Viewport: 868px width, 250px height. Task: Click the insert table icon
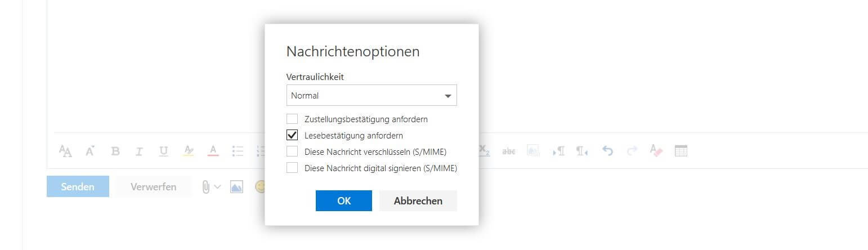coord(681,151)
